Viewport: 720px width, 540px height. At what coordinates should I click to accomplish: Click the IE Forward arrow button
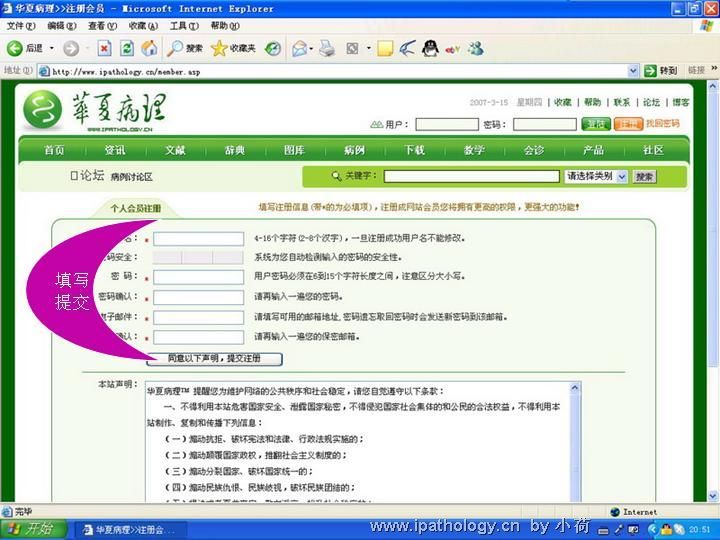coord(71,48)
